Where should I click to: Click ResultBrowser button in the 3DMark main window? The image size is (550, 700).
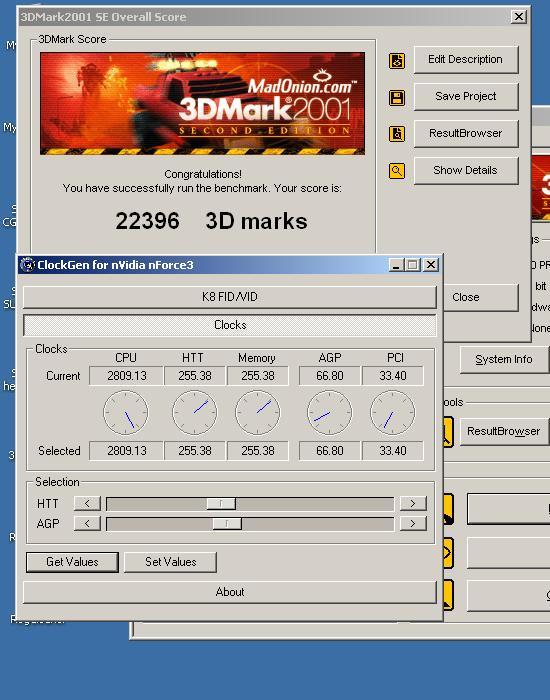coord(504,431)
